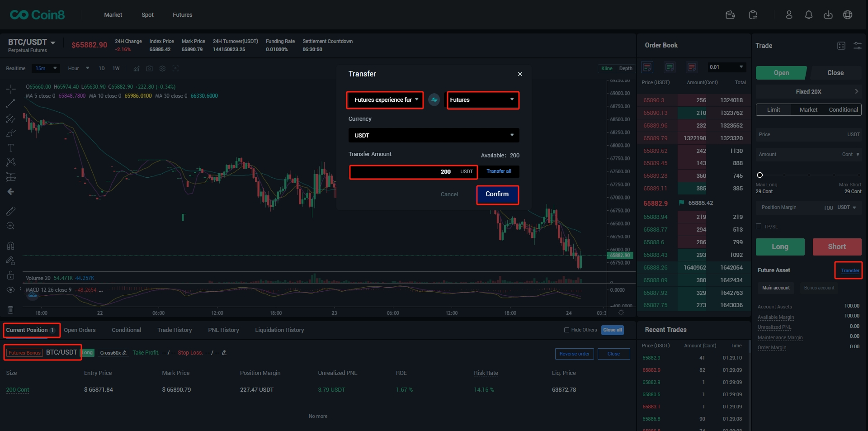Screen dimensions: 868x431
Task: Toggle the chart visibility eye icon
Action: point(10,290)
